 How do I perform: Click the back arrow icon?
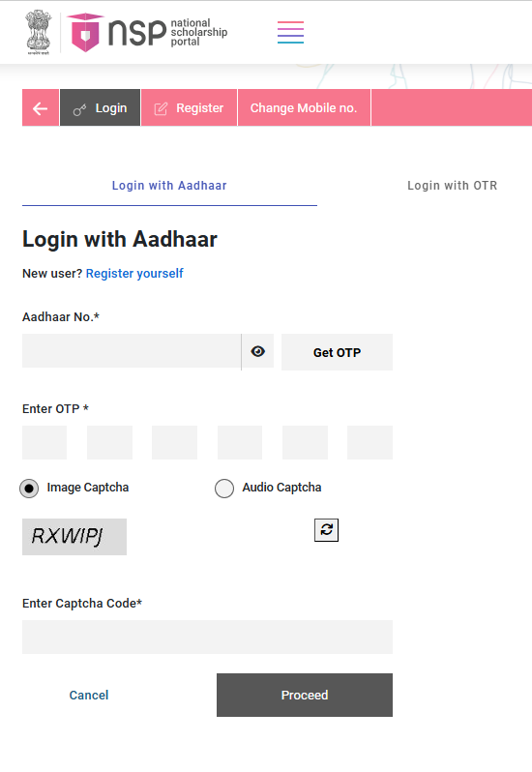click(x=41, y=107)
